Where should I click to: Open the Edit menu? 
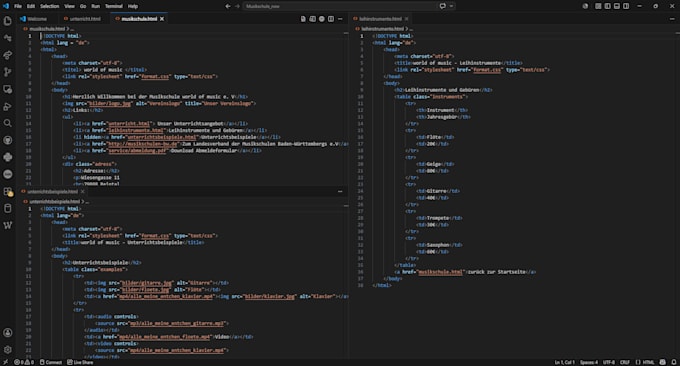(31, 6)
